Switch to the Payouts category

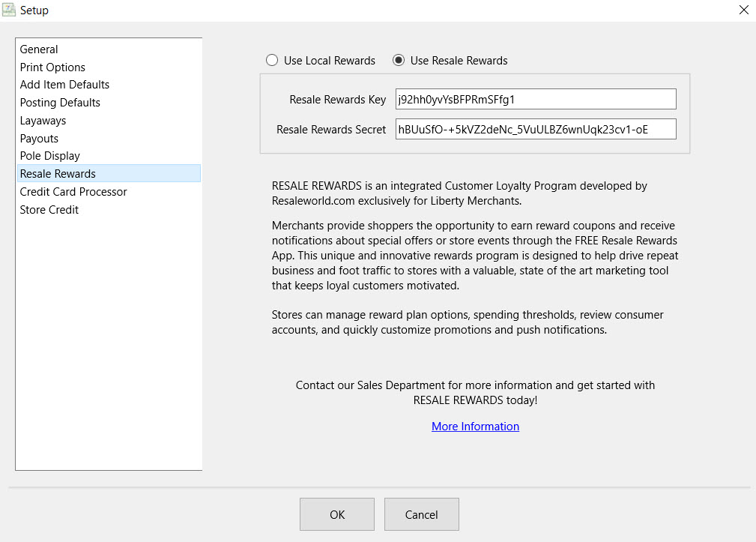coord(39,139)
